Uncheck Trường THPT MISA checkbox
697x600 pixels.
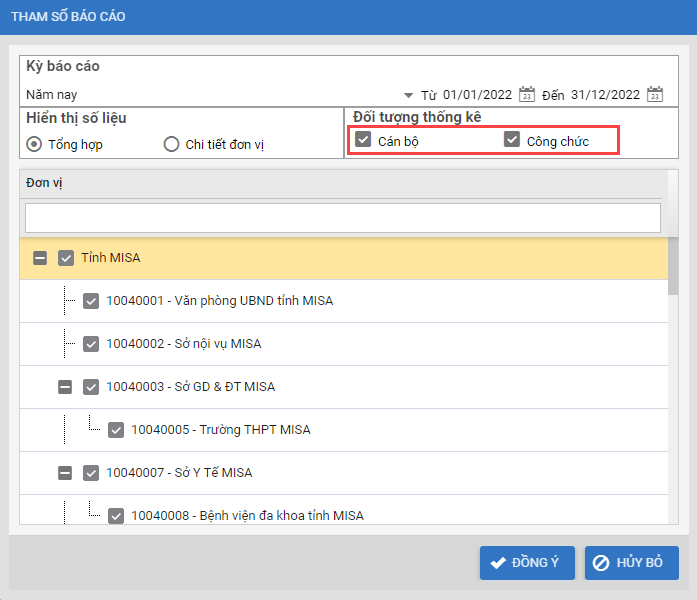116,430
